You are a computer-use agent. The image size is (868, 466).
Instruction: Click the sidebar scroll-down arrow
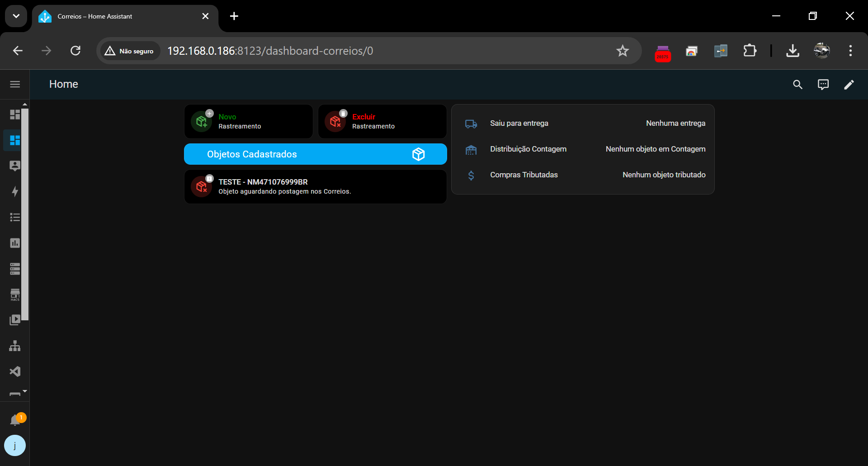pyautogui.click(x=25, y=391)
